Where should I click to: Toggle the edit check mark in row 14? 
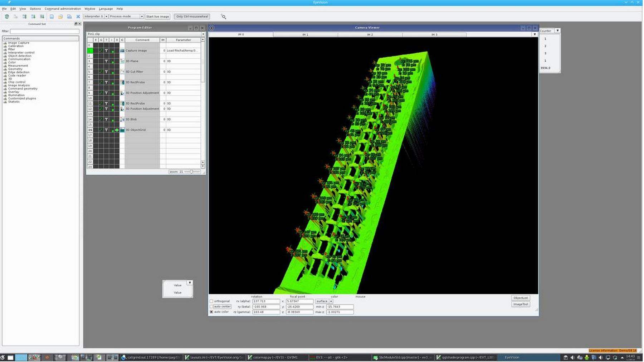[x=101, y=119]
